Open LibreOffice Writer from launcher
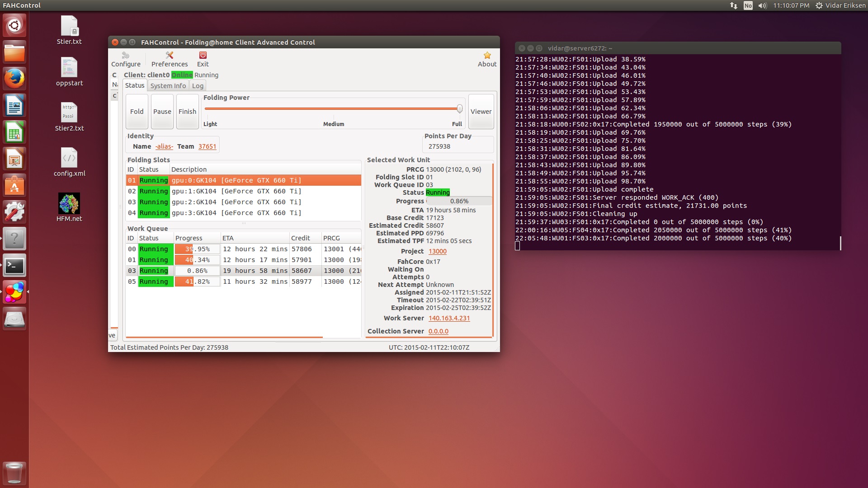The width and height of the screenshot is (868, 488). point(14,106)
